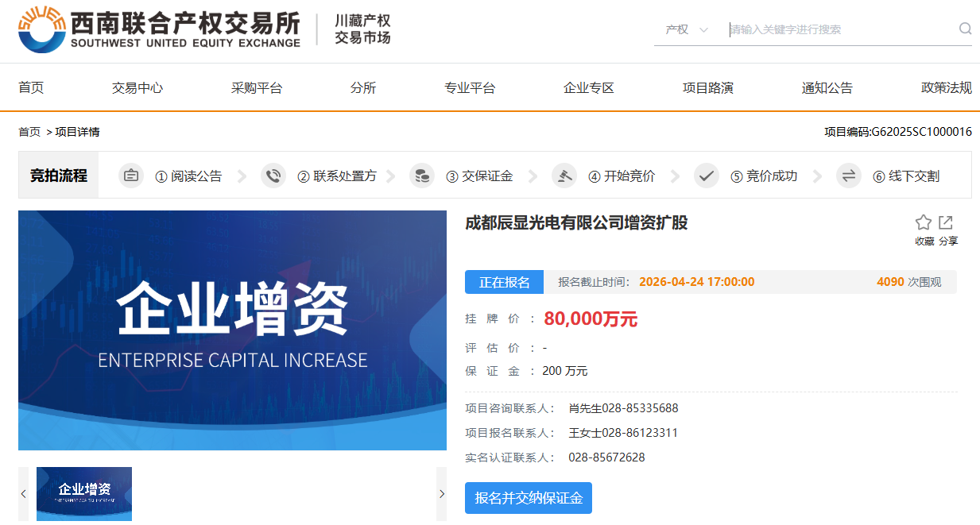The image size is (980, 525).
Task: Open the 产权 search category dropdown
Action: (687, 29)
